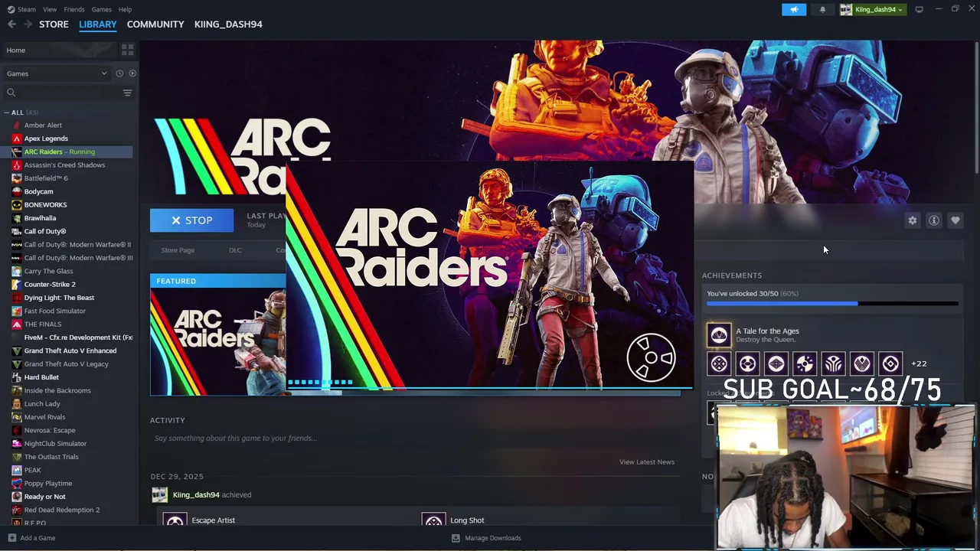Select Amber Alert in game list

(43, 126)
